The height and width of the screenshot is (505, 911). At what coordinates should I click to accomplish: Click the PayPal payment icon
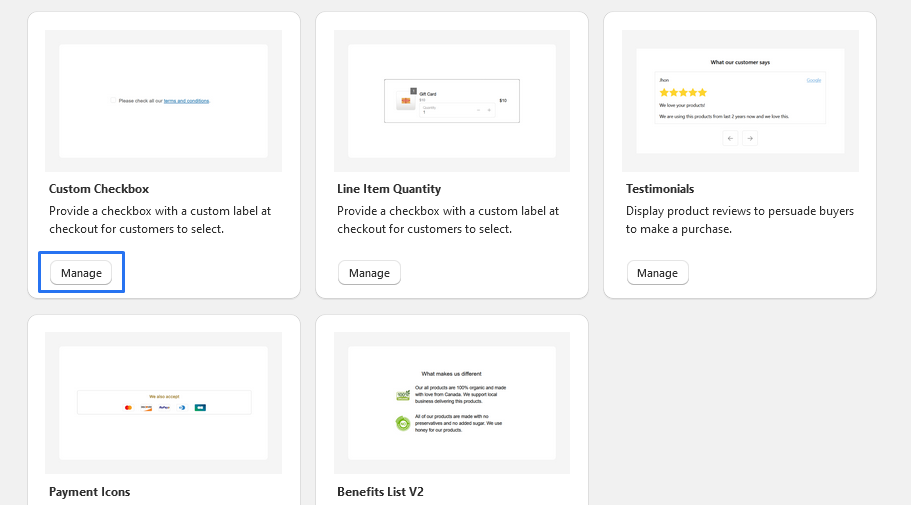click(164, 407)
